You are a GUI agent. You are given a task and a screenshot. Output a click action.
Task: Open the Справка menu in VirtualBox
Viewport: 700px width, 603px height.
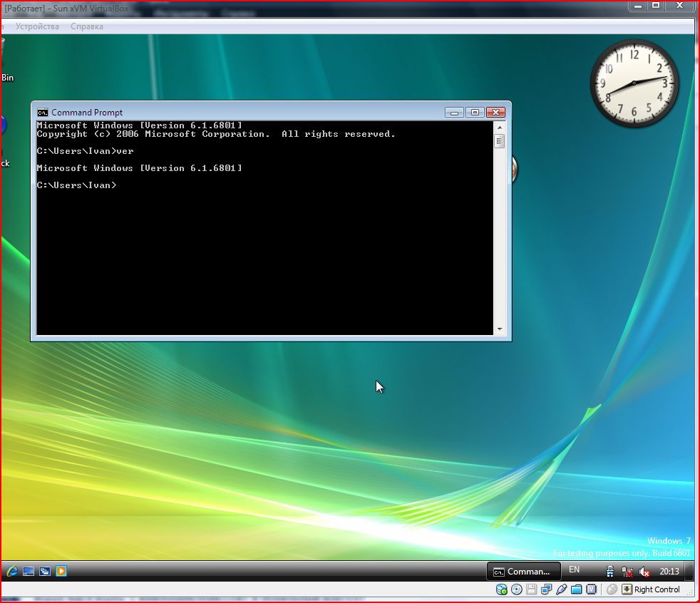[x=86, y=26]
